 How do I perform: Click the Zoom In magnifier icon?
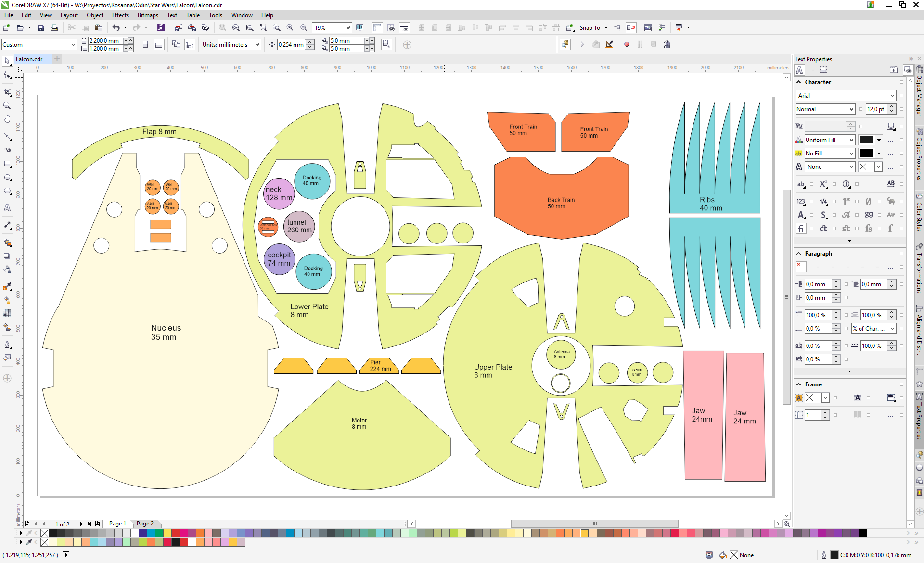[290, 28]
